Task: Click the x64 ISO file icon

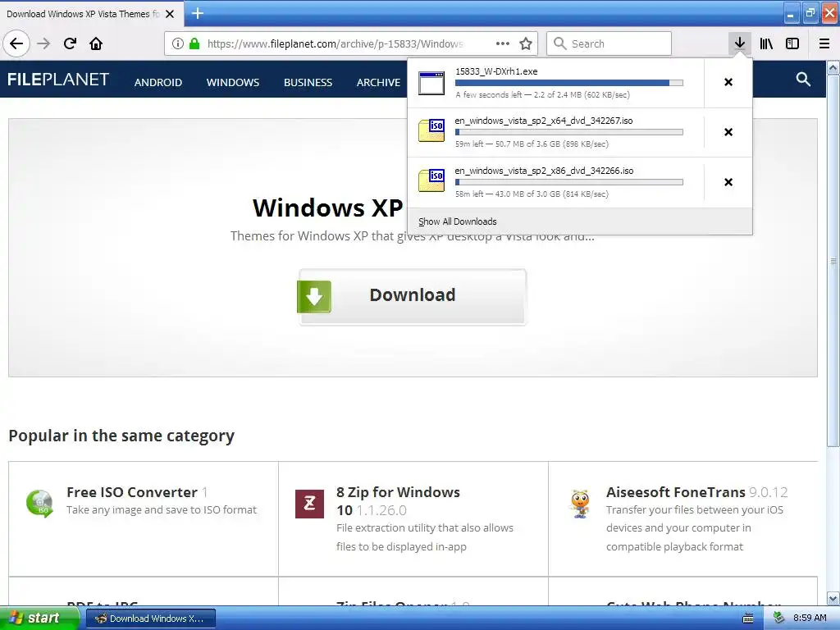Action: 431,130
